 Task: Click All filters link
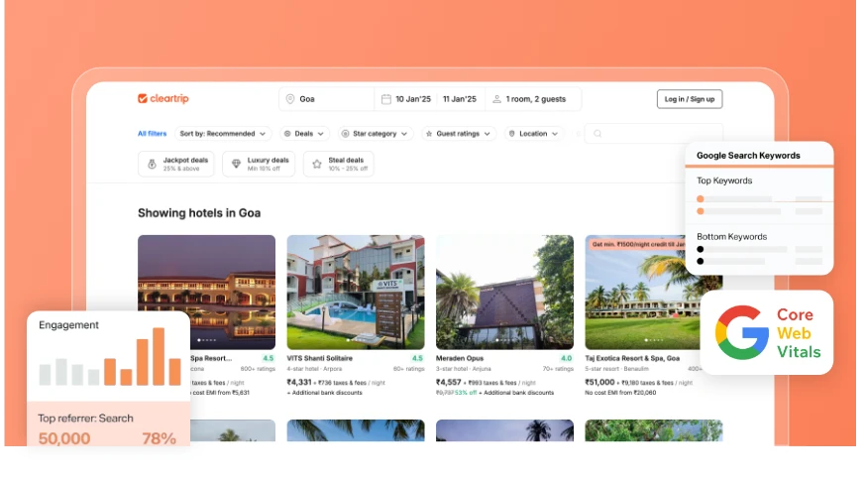[153, 134]
